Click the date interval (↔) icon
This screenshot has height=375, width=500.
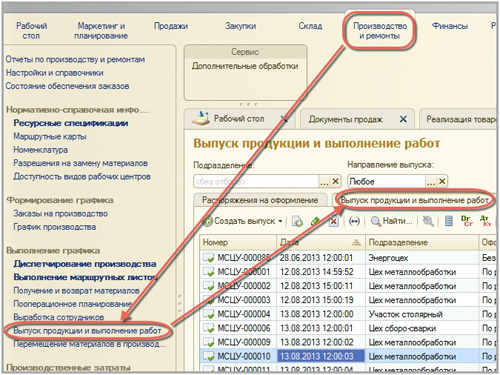(x=354, y=221)
